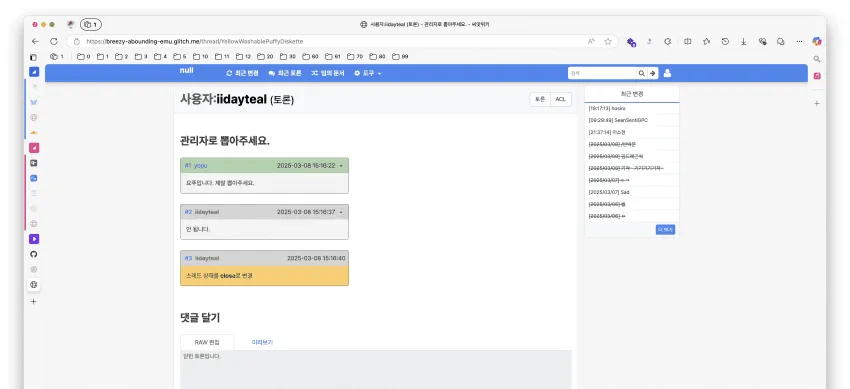Reload the page with the refresh icon
850x389 pixels.
pyautogui.click(x=54, y=41)
